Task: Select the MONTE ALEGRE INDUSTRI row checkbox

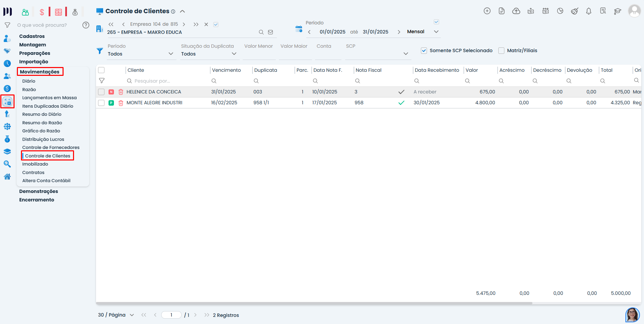Action: click(101, 103)
